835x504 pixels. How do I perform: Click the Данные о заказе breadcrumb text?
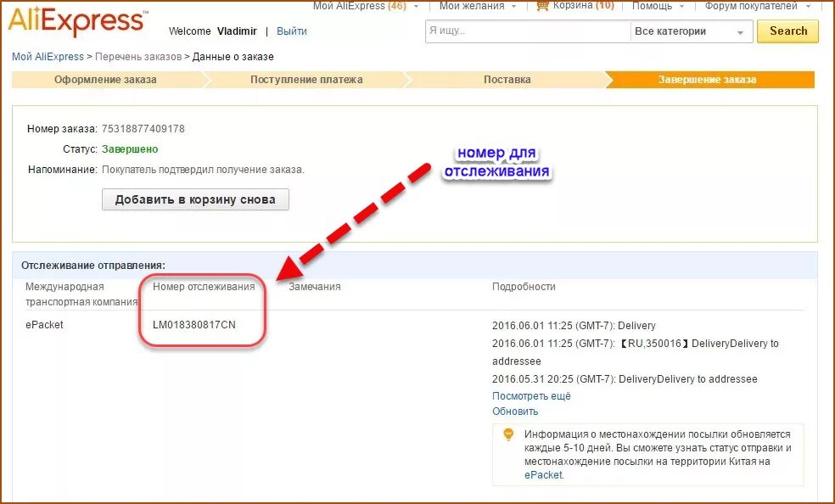point(233,57)
